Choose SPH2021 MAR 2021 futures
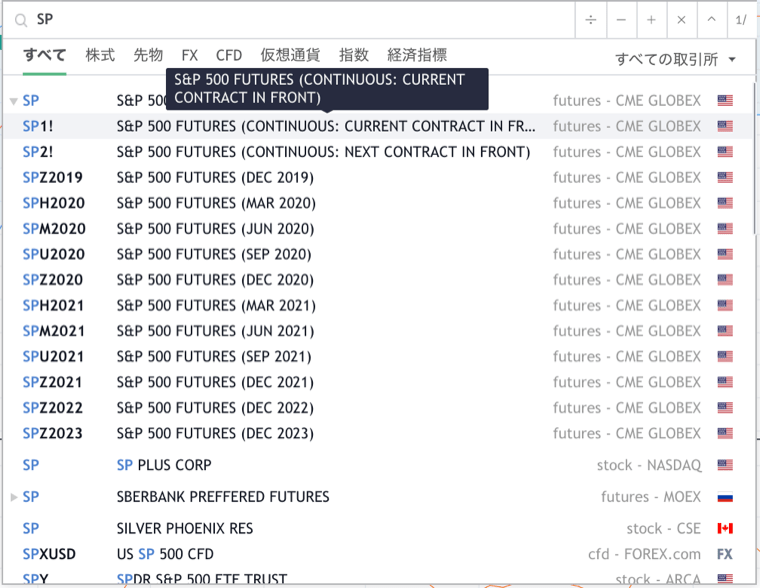 (378, 305)
